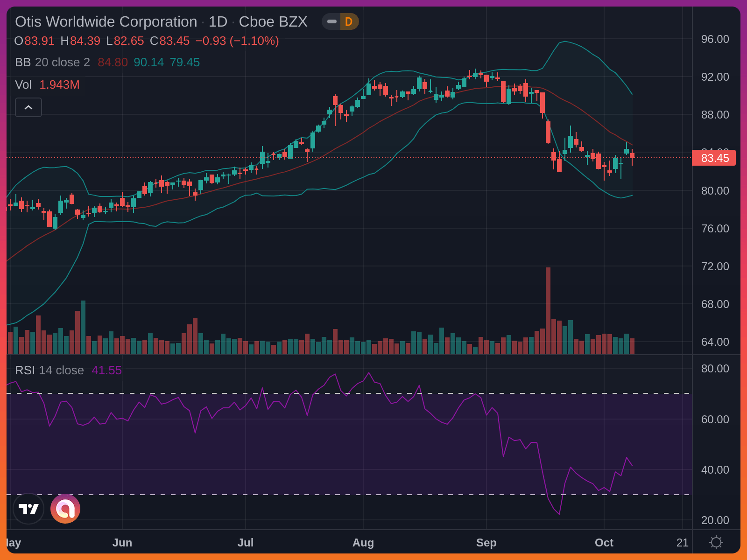This screenshot has height=560, width=747.
Task: Collapse the indicator legend chevron
Action: click(28, 107)
